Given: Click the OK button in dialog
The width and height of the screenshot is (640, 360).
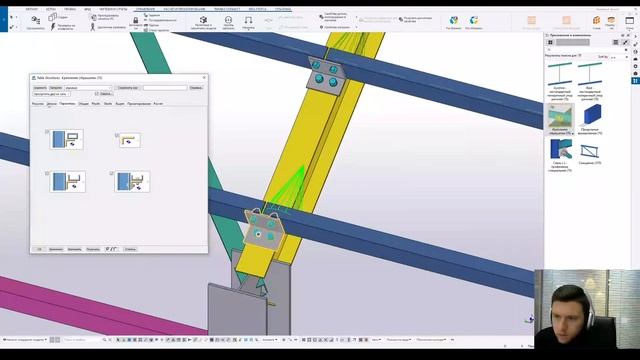Looking at the screenshot, I should point(40,249).
